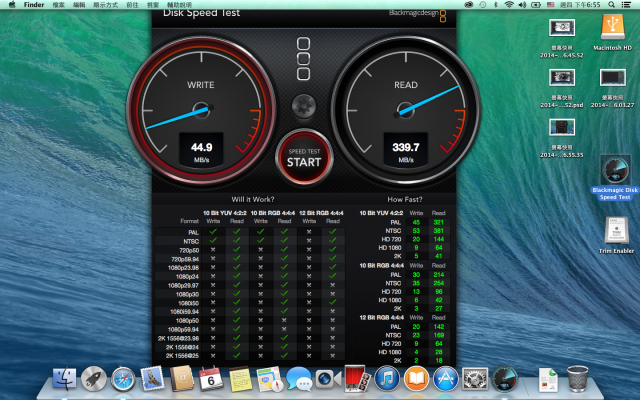
Task: Open the Trash from the Dock
Action: point(578,379)
